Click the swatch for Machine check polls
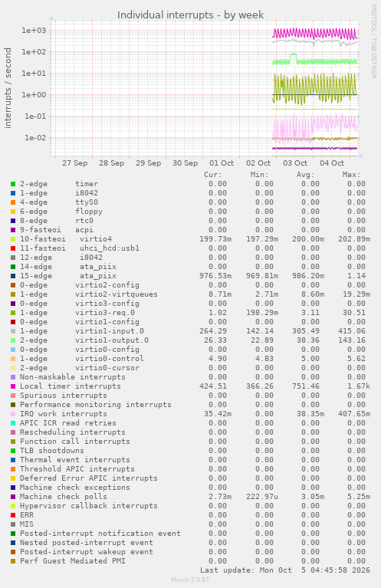 point(13,497)
